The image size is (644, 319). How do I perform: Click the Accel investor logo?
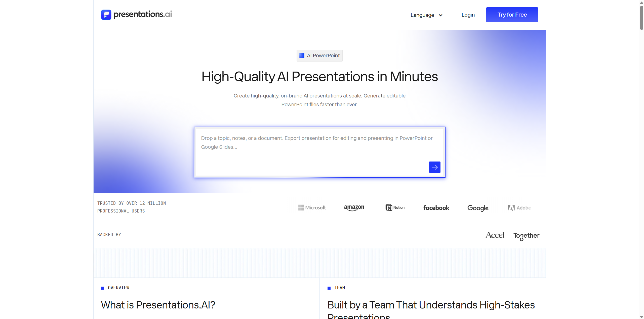click(x=495, y=235)
